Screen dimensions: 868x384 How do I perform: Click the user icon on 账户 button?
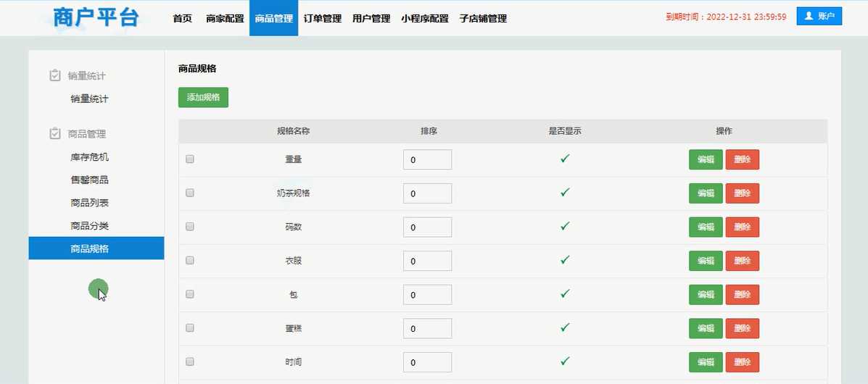809,16
